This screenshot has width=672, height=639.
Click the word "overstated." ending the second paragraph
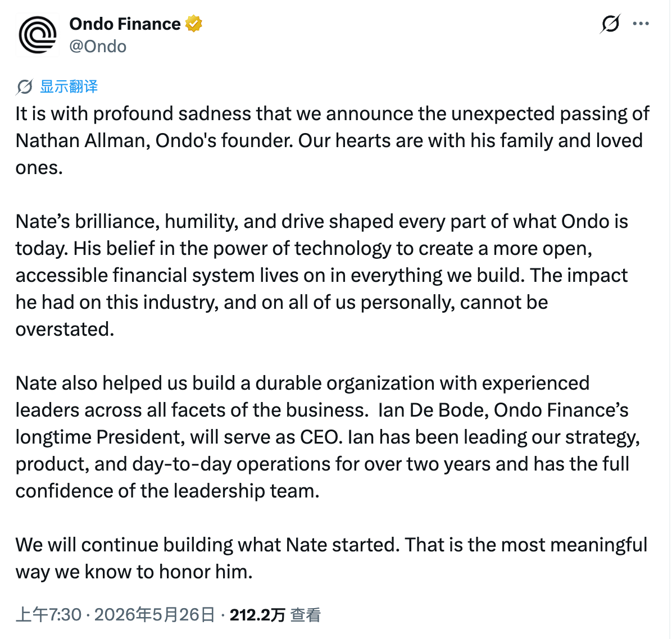(65, 329)
